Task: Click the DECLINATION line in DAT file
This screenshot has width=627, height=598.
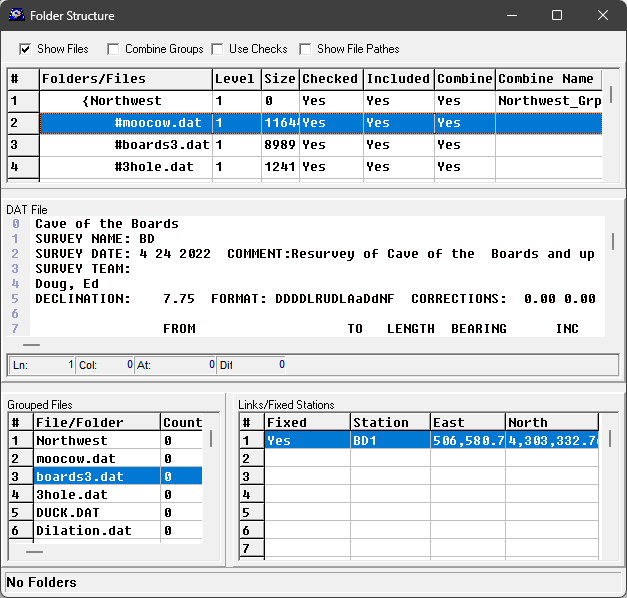Action: pos(315,299)
